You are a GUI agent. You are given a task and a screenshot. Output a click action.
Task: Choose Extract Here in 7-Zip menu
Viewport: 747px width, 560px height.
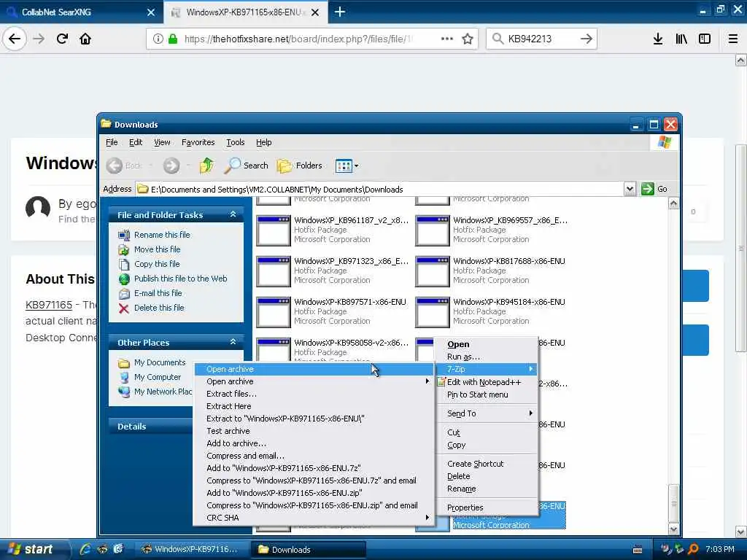pyautogui.click(x=314, y=406)
